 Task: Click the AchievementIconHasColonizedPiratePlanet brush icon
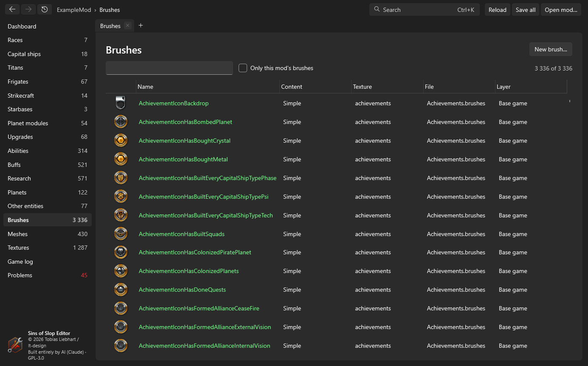coord(121,252)
